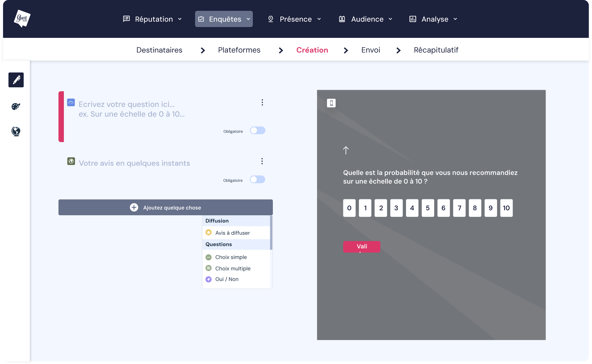Choose rating 5 in preview
592x364 pixels.
(x=428, y=208)
